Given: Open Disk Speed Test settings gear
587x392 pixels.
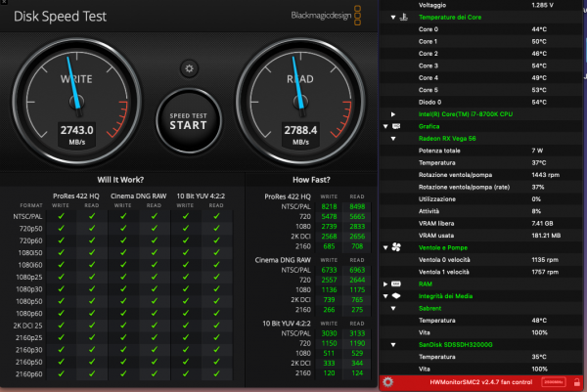Looking at the screenshot, I should [x=189, y=68].
